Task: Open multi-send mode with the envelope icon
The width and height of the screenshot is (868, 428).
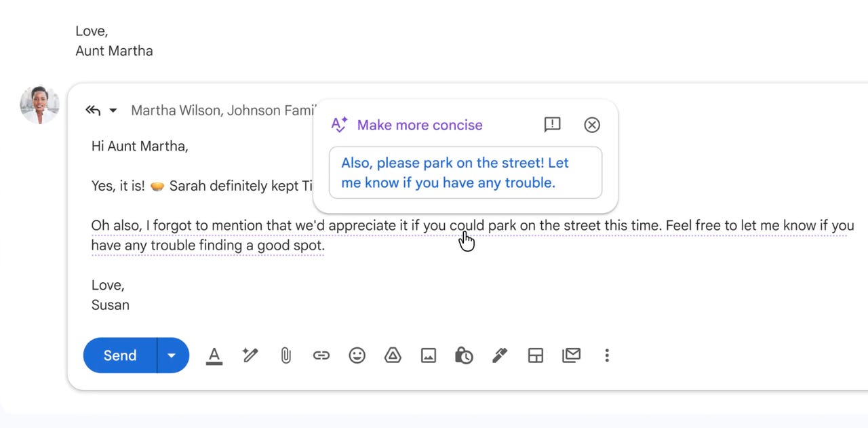Action: [x=571, y=355]
